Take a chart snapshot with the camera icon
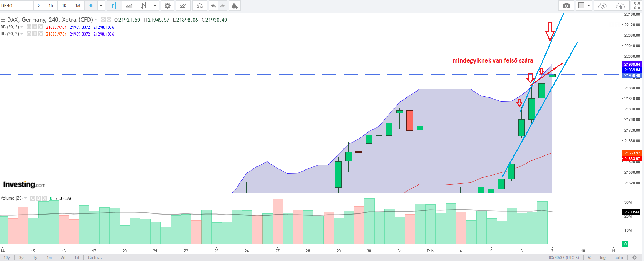Screen dimensions: 644x261 (566, 6)
